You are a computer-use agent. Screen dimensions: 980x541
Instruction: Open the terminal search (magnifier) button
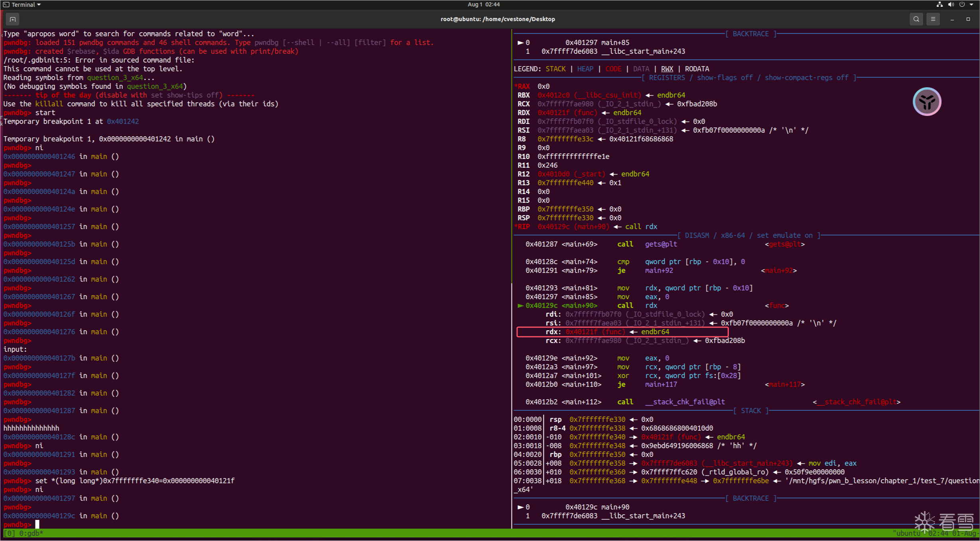click(x=916, y=19)
